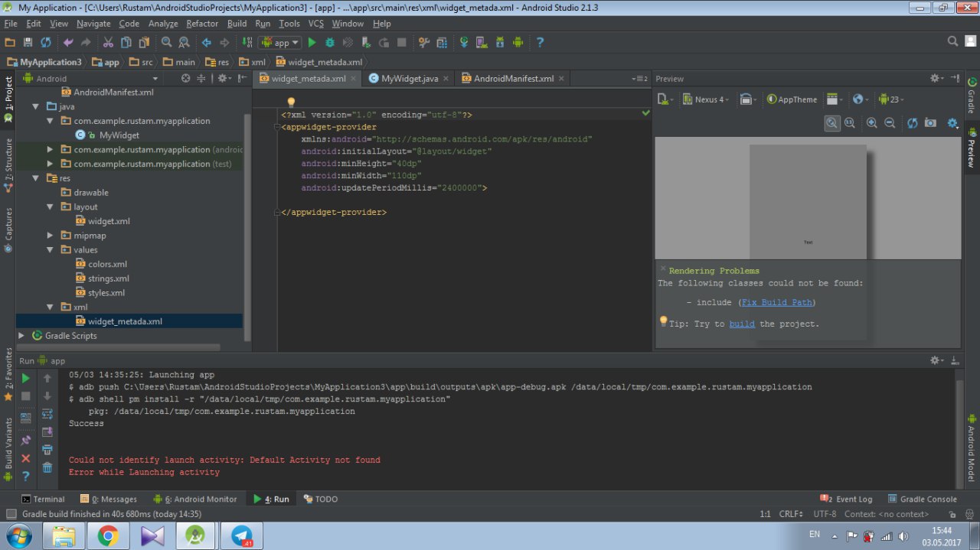Click Zoom to Fit in Preview
Image resolution: width=980 pixels, height=550 pixels.
pos(832,122)
